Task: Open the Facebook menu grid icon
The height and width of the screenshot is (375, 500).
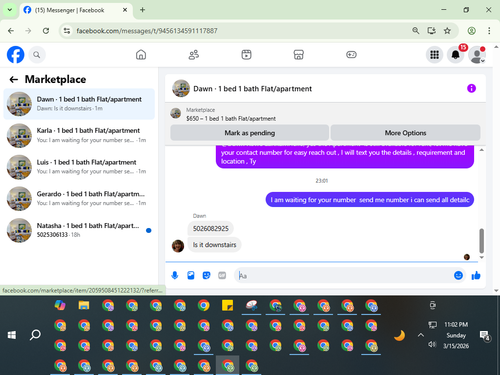Action: click(434, 55)
